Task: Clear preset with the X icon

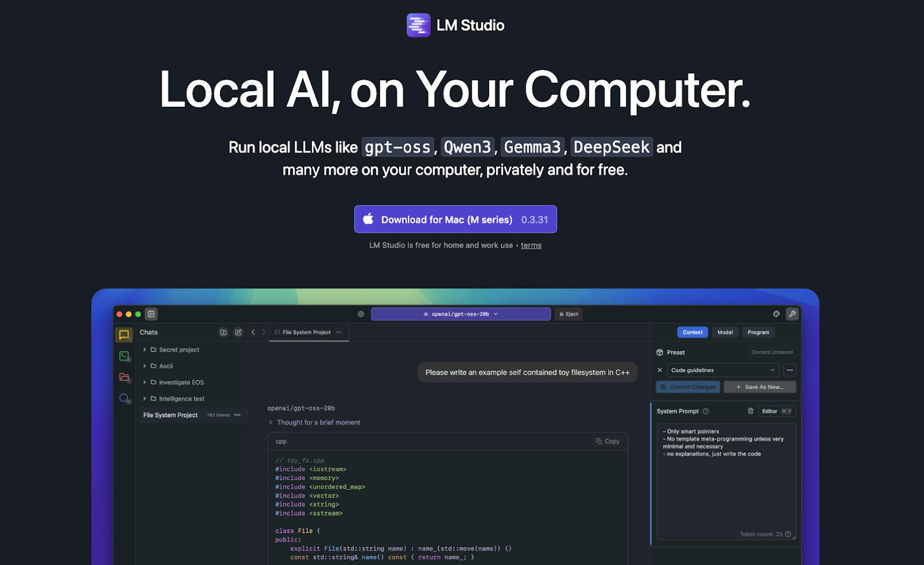Action: 660,370
